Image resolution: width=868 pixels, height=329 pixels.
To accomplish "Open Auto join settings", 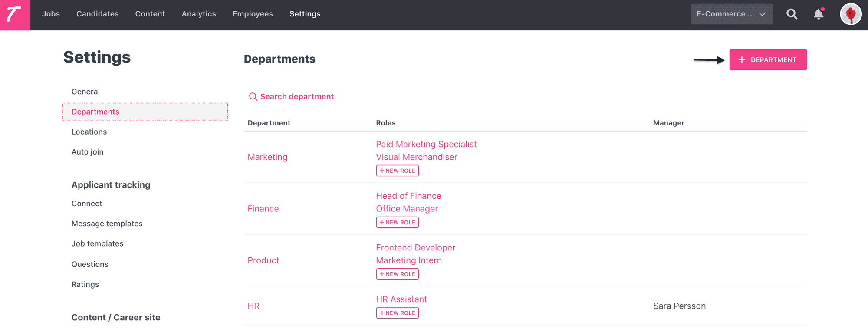I will (x=88, y=152).
